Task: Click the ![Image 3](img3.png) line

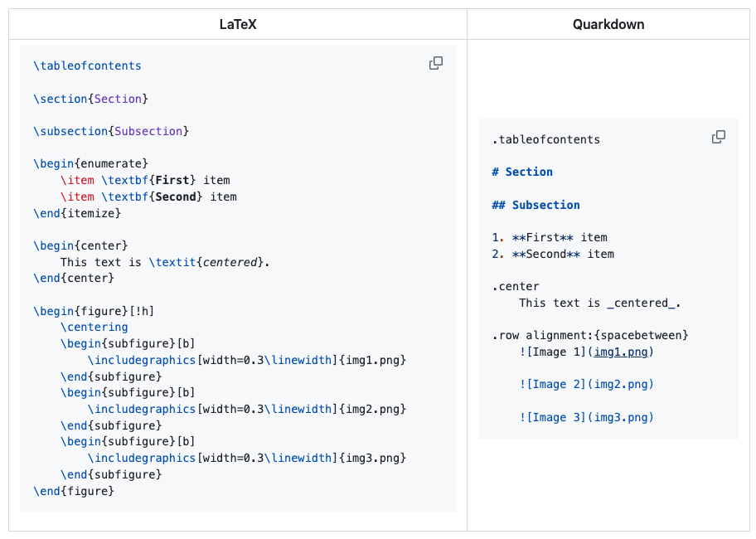Action: [x=586, y=417]
